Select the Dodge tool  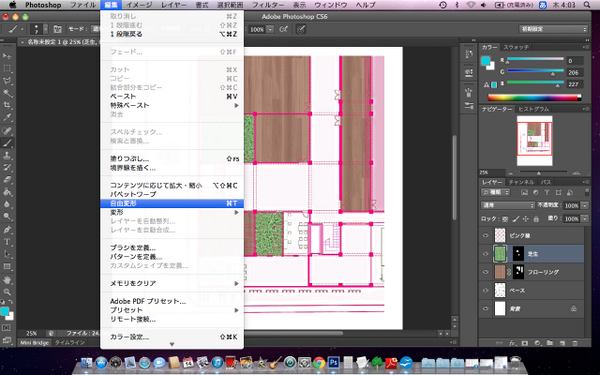pos(7,216)
